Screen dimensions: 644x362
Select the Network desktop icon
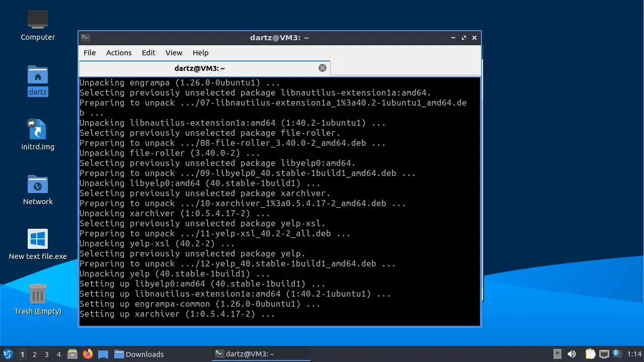[38, 190]
